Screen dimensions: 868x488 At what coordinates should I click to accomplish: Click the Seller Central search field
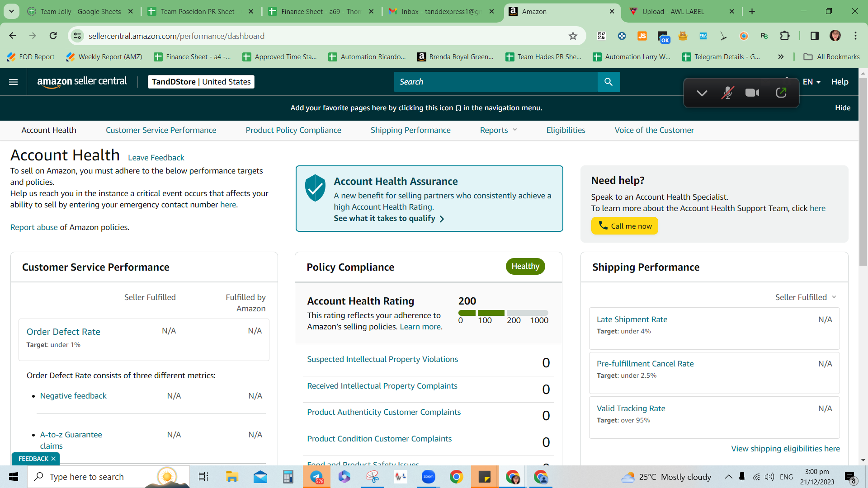point(495,82)
